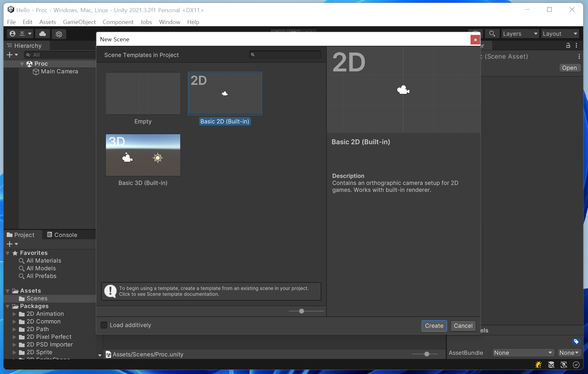
Task: Open the Help menu
Action: [x=193, y=22]
